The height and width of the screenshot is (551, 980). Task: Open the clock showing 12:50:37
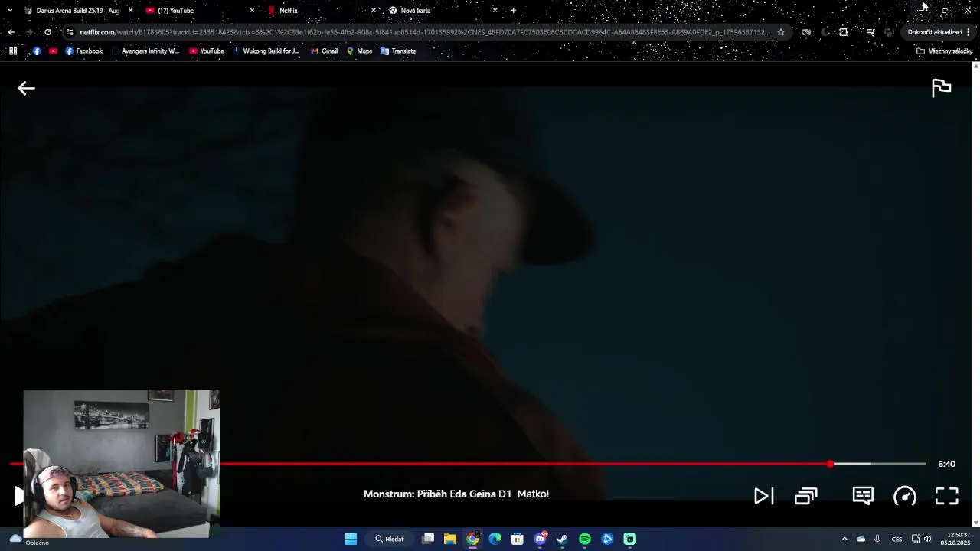coord(955,539)
